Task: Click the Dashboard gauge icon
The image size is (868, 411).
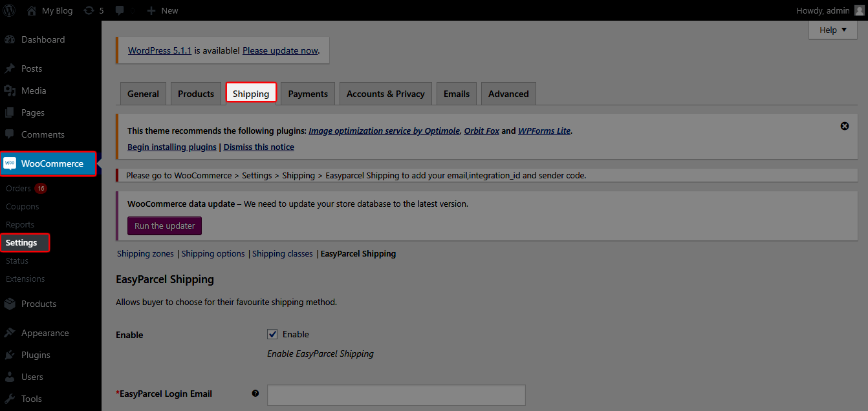Action: tap(10, 39)
